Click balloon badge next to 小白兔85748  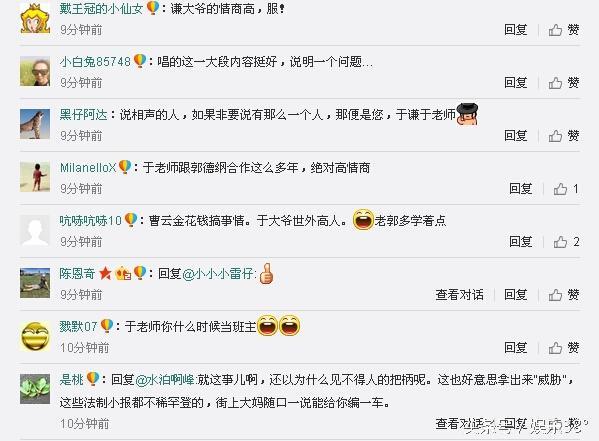point(140,61)
